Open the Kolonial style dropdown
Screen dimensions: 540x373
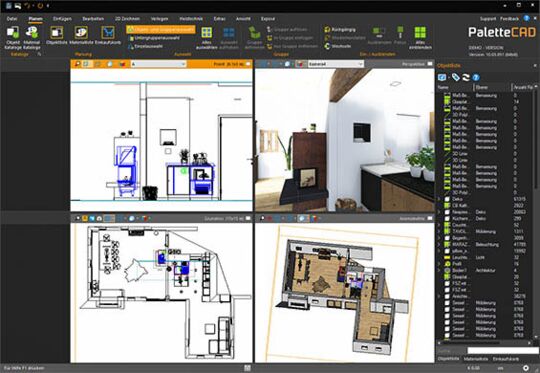(336, 64)
